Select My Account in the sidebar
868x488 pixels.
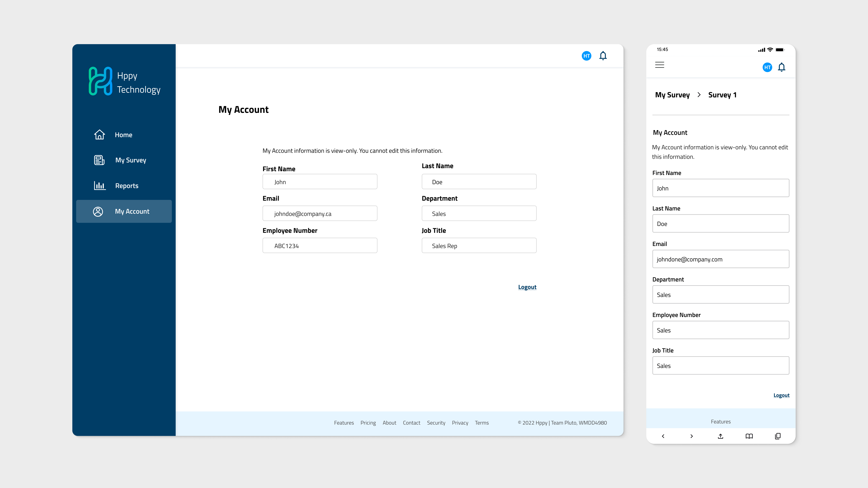124,211
